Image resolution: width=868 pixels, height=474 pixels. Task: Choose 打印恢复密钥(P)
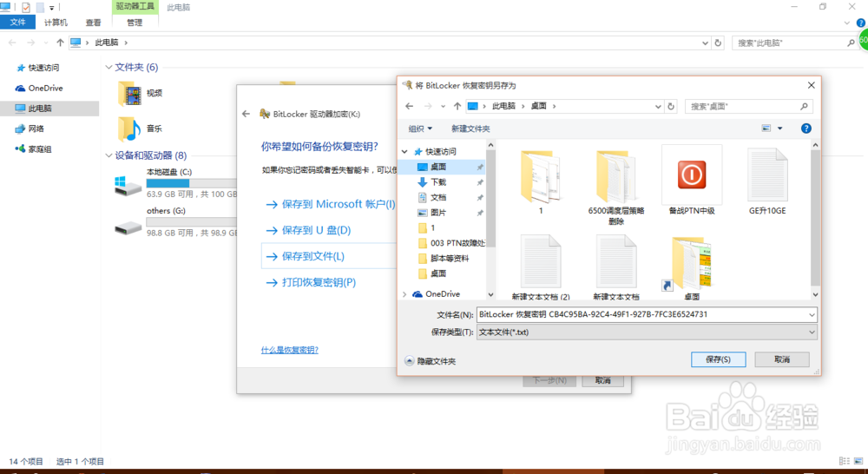tap(311, 282)
